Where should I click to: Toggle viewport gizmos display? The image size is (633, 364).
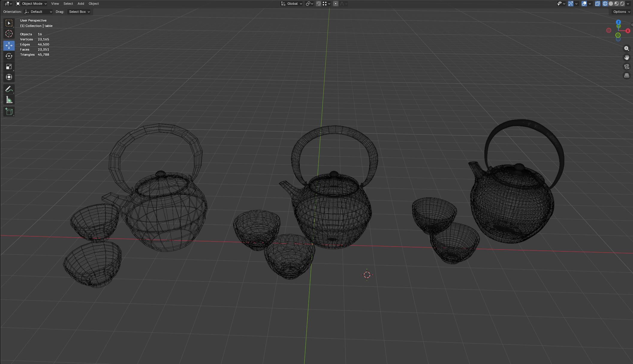[x=571, y=4]
